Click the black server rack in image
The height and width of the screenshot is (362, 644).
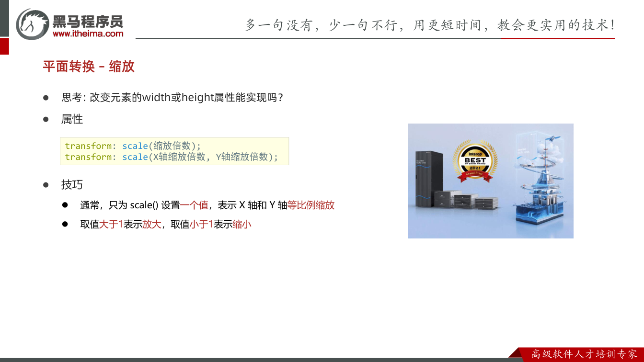[x=428, y=180]
